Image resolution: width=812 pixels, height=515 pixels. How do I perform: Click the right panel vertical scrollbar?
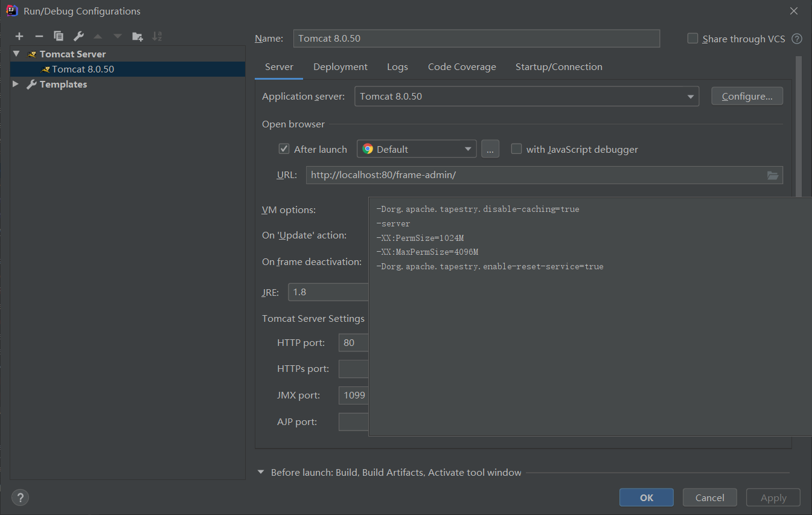tap(799, 127)
